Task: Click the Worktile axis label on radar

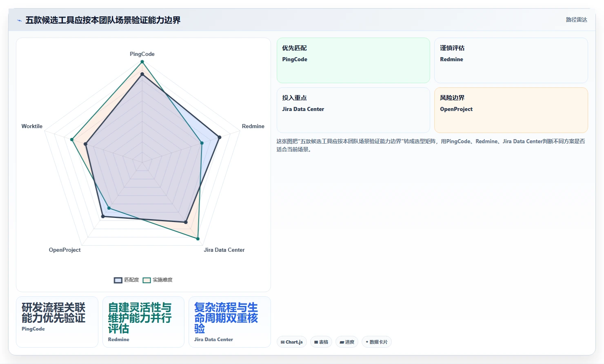Action: point(32,126)
